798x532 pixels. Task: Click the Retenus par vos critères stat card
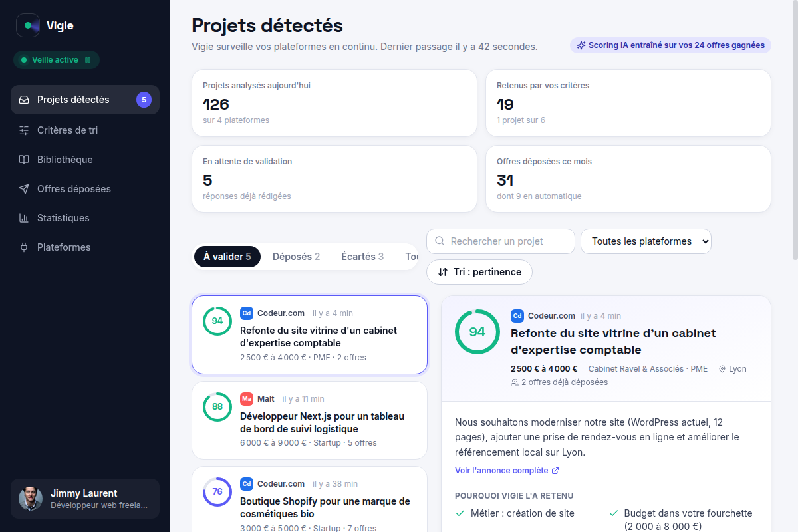pos(628,103)
